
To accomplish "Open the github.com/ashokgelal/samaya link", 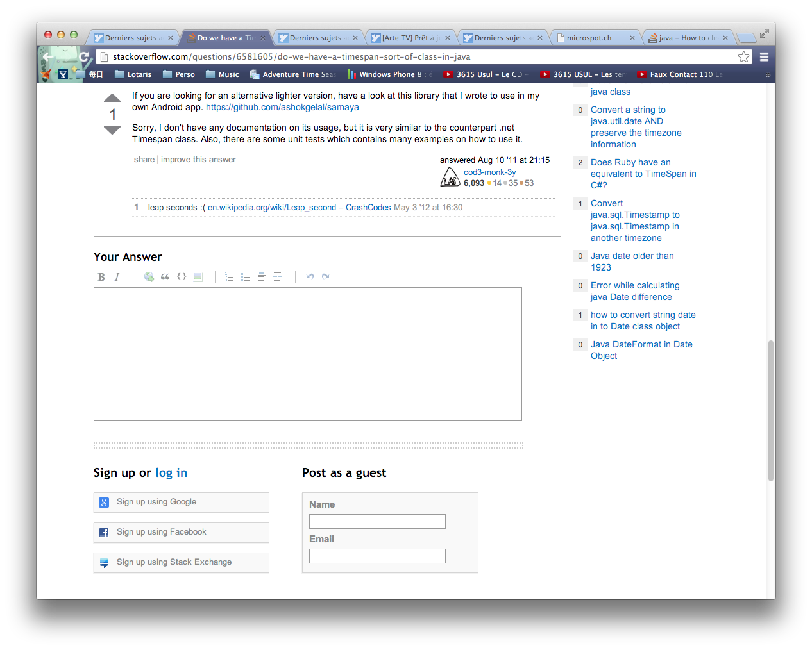I will click(x=282, y=107).
